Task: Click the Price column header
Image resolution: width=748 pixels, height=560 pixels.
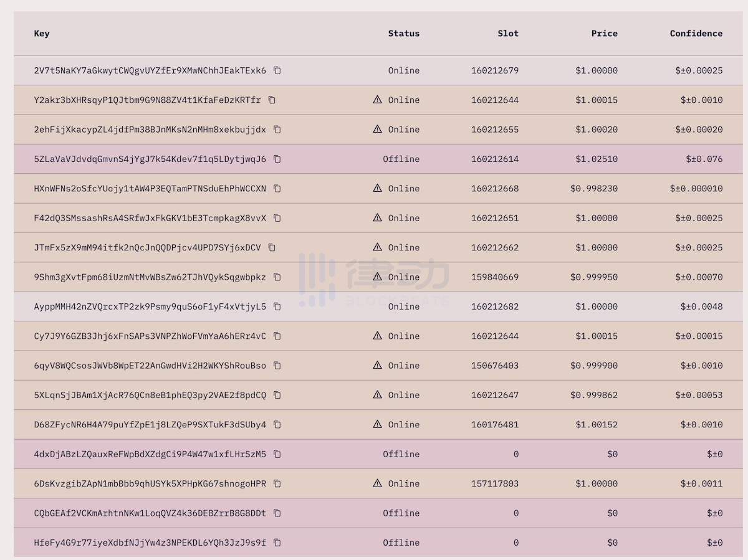Action: pyautogui.click(x=605, y=34)
